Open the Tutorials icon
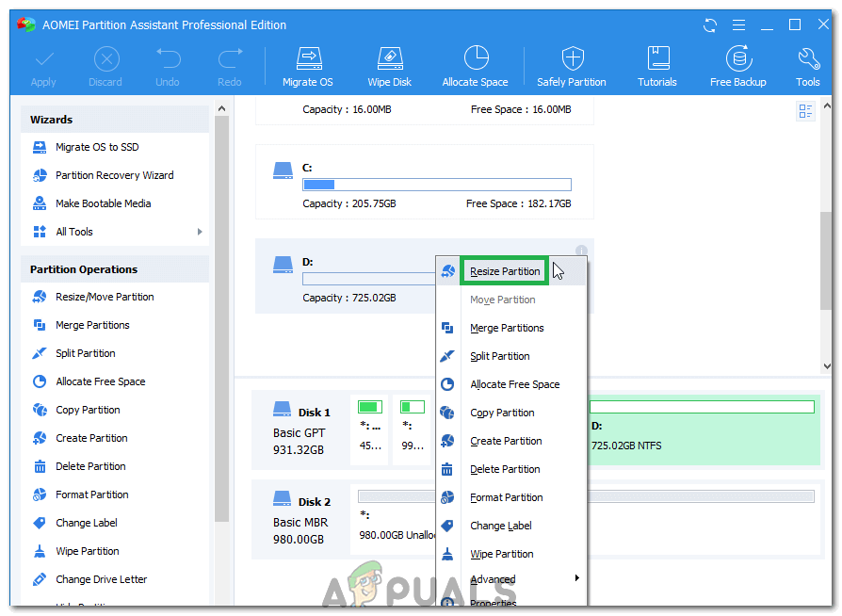 (657, 58)
